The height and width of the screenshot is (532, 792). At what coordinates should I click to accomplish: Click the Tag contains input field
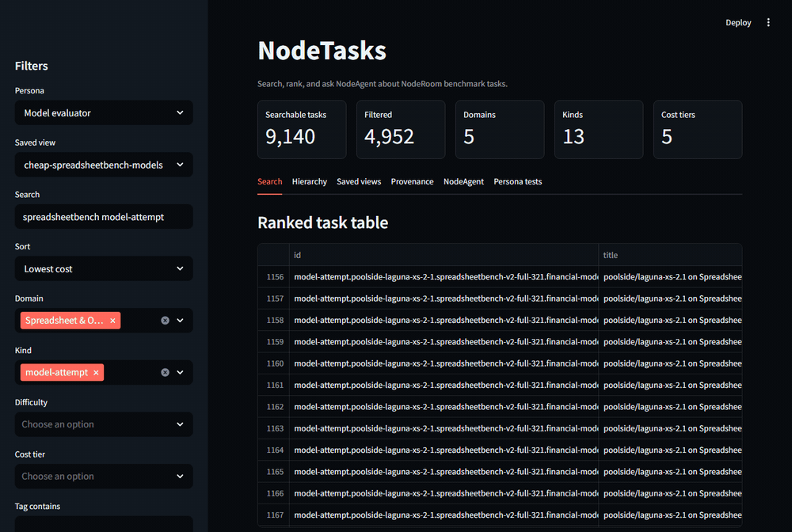click(x=104, y=524)
